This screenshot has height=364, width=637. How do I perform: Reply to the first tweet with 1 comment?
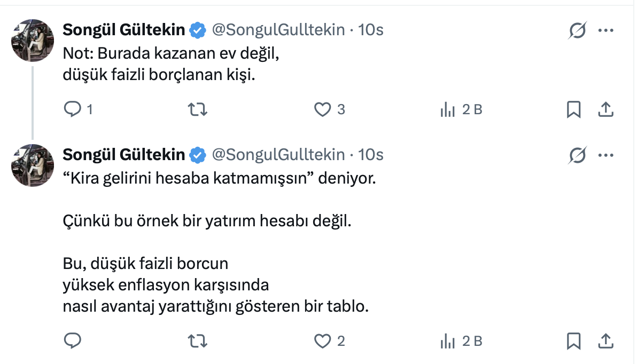click(72, 109)
